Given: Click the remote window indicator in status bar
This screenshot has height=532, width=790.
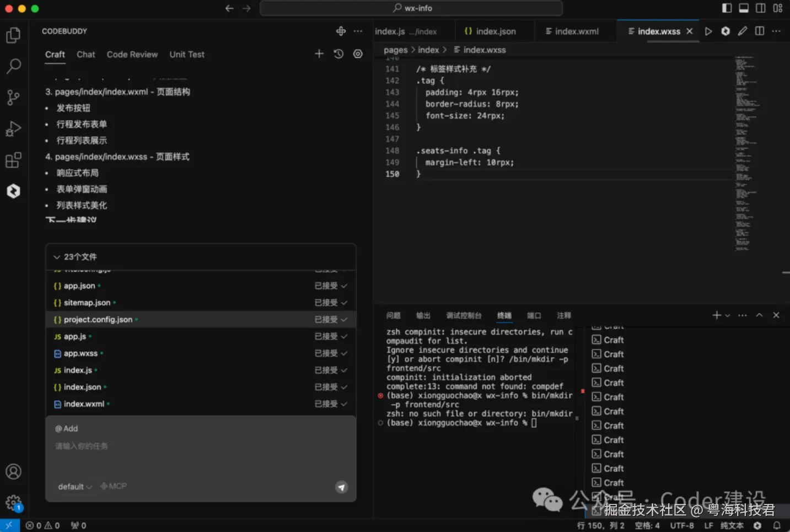Looking at the screenshot, I should (x=9, y=525).
